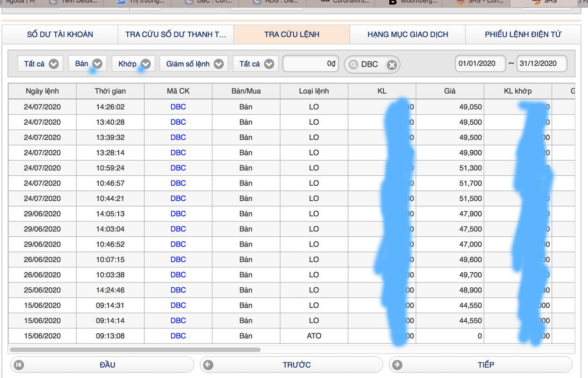Screen dimensions: 588x378
Task: Open DBC link in the 10:59:24 row
Action: pyautogui.click(x=178, y=168)
